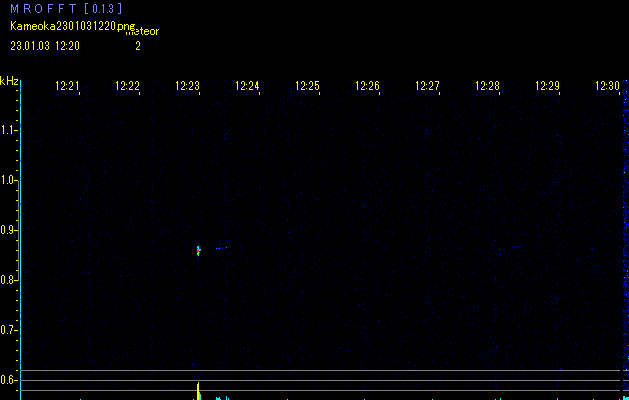Select the Kameoka2301031220.png file name
The height and width of the screenshot is (400, 629).
(73, 26)
